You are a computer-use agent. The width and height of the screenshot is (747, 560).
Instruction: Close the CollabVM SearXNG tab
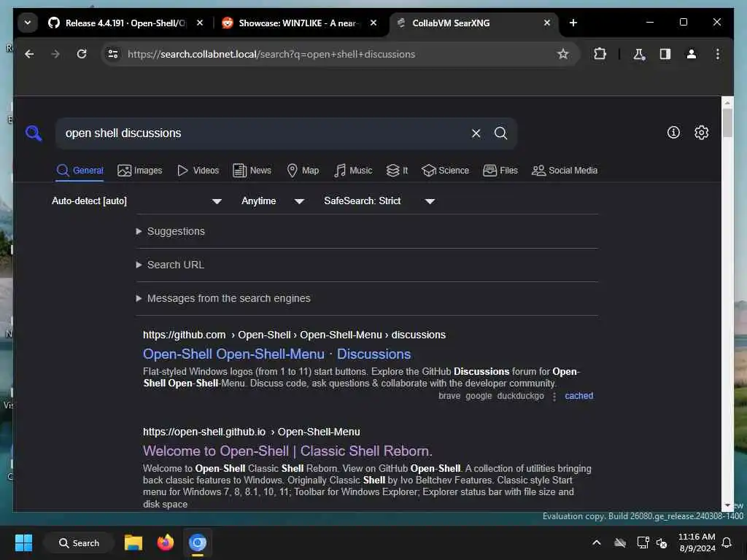(547, 23)
